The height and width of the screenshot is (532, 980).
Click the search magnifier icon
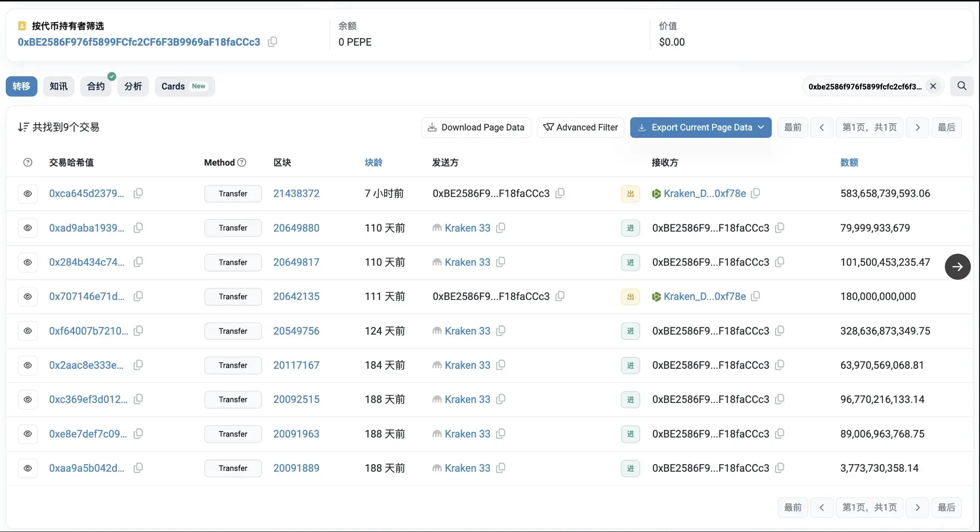962,86
